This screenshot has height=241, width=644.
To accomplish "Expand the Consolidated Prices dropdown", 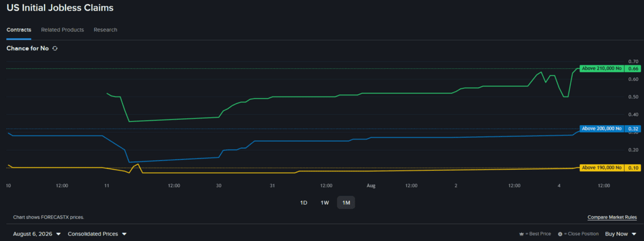I will tap(97, 234).
